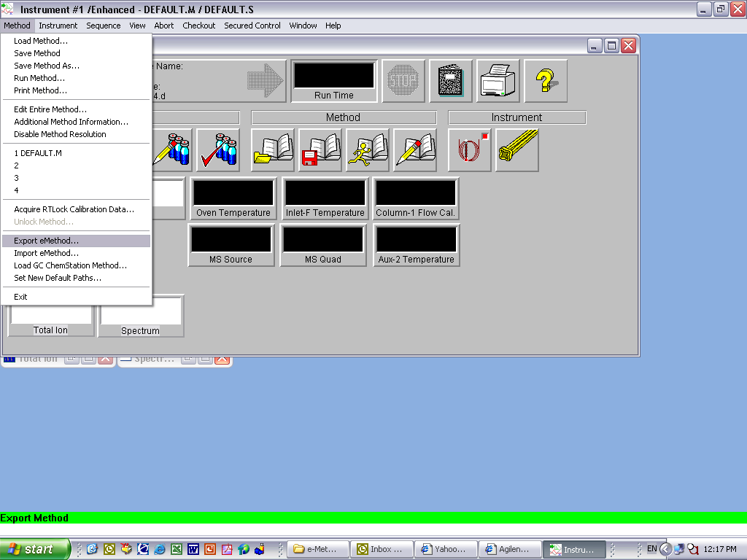The width and height of the screenshot is (747, 560).
Task: Open the GC column instrument icon
Action: click(x=470, y=150)
